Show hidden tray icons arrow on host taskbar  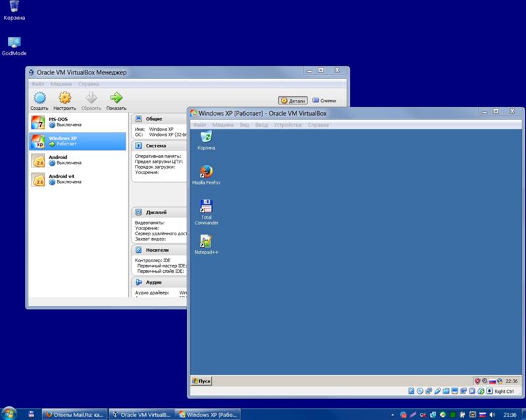point(392,415)
